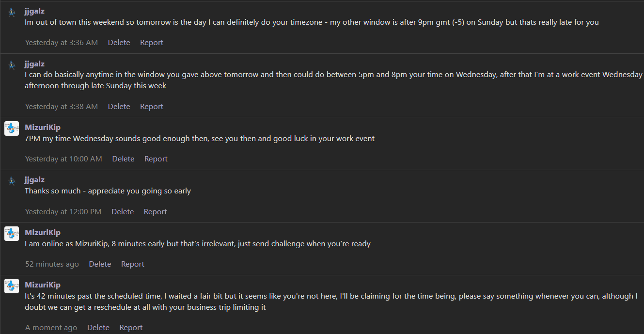Report the message posted a moment ago
This screenshot has height=334, width=644.
pyautogui.click(x=131, y=328)
